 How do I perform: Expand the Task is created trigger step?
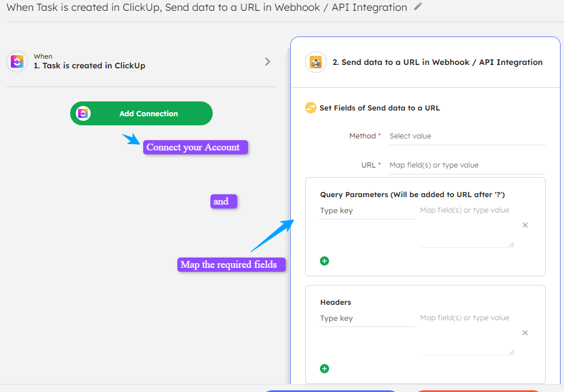(x=267, y=62)
